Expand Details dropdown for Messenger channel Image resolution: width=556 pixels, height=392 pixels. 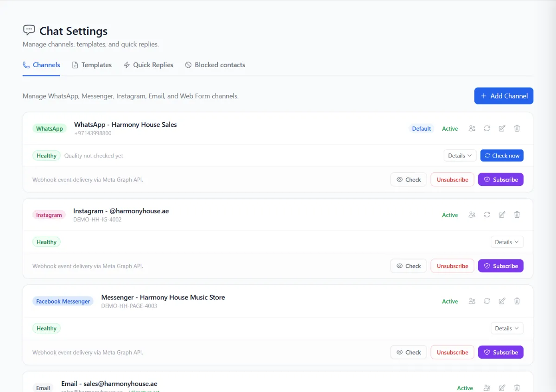click(x=507, y=328)
